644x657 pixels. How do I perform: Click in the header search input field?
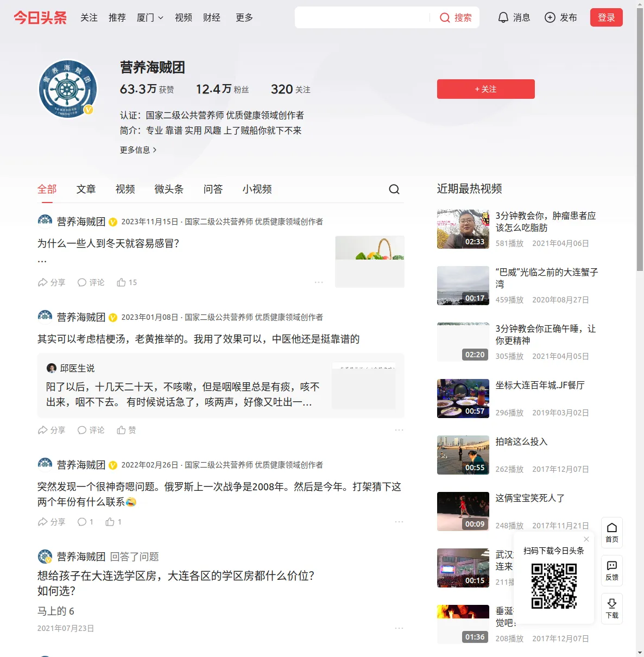tap(362, 17)
